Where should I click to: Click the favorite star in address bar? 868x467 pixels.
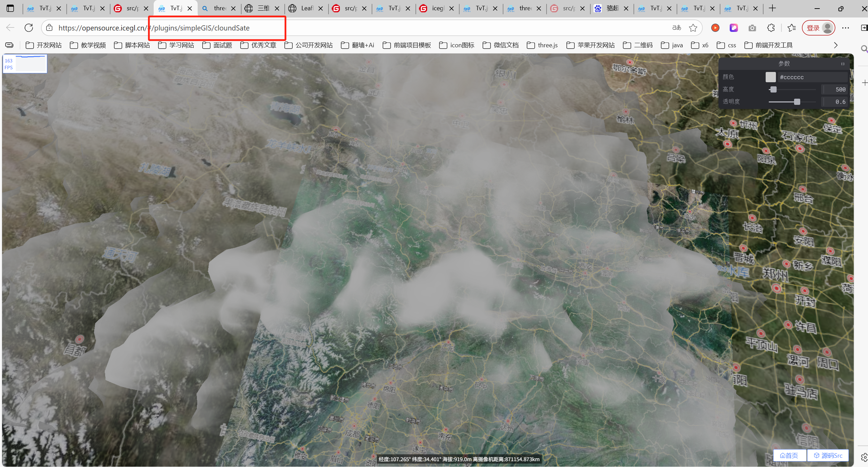693,28
